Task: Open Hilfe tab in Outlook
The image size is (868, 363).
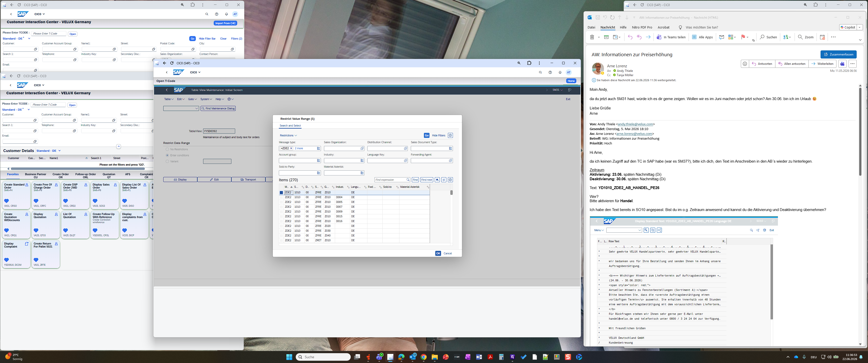Action: 623,27
